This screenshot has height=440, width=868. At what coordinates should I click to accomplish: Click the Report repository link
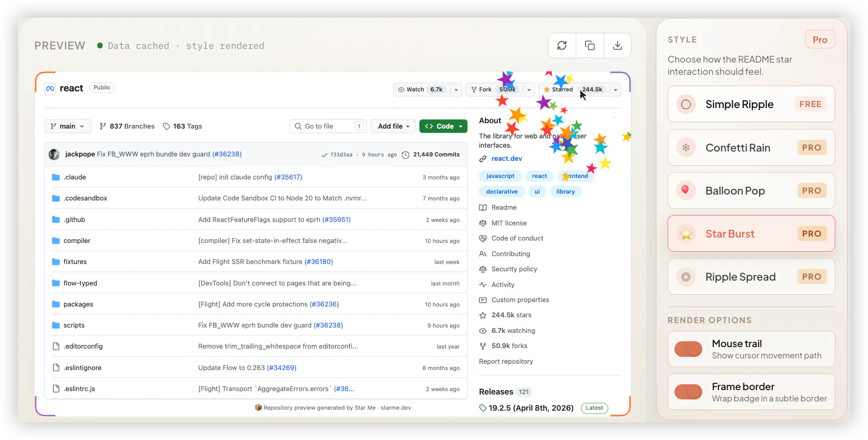coord(506,361)
